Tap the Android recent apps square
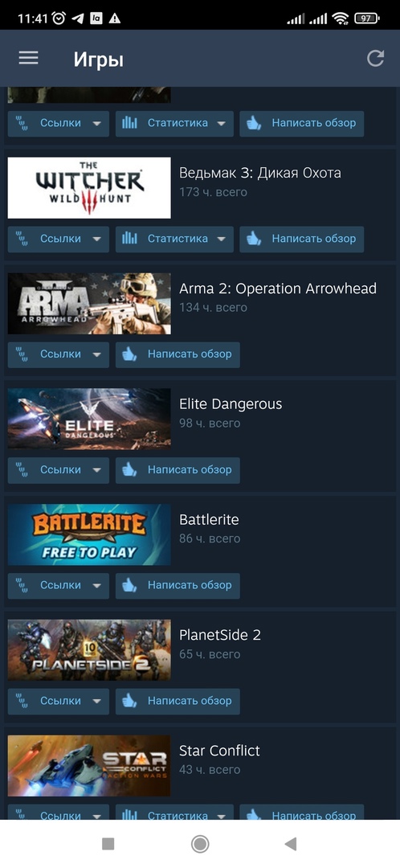This screenshot has width=400, height=868. click(x=108, y=844)
